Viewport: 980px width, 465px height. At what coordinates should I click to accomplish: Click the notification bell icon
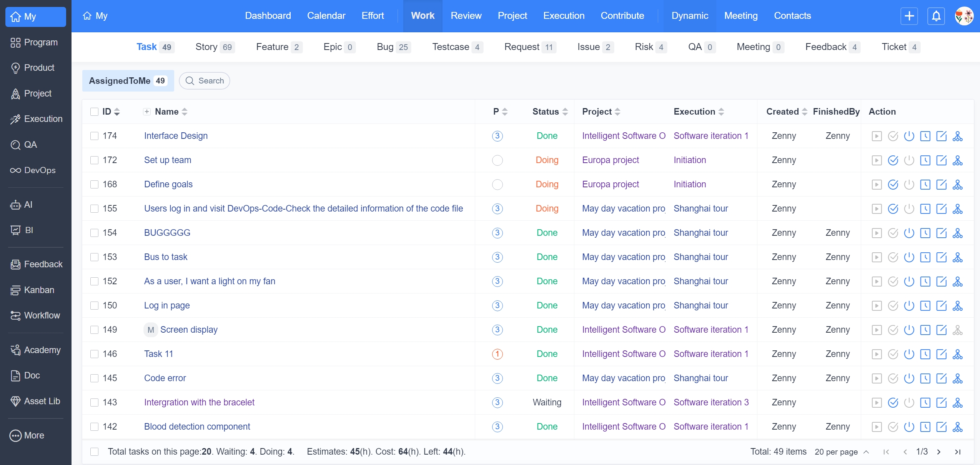(x=936, y=16)
